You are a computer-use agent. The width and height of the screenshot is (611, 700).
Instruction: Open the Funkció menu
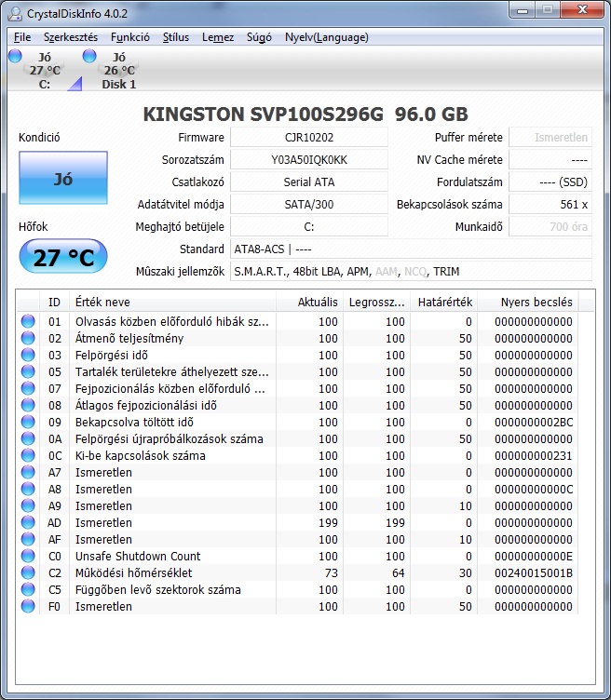(130, 37)
